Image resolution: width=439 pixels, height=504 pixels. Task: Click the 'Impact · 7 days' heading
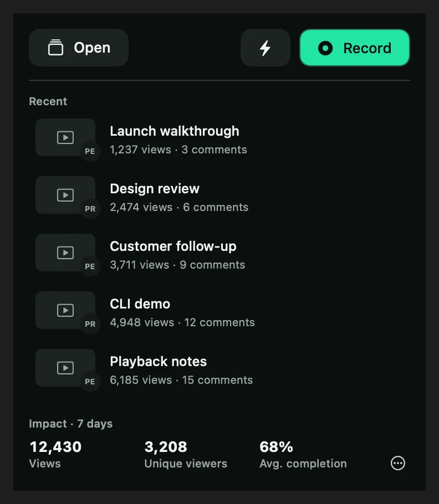pyautogui.click(x=71, y=424)
